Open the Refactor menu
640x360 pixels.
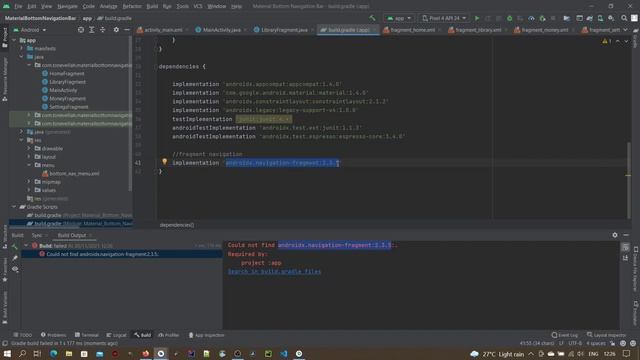coord(132,6)
